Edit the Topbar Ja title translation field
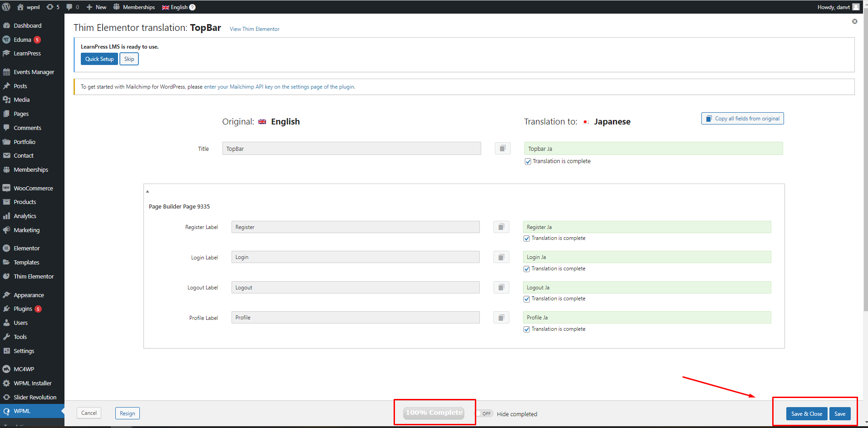 coord(653,149)
